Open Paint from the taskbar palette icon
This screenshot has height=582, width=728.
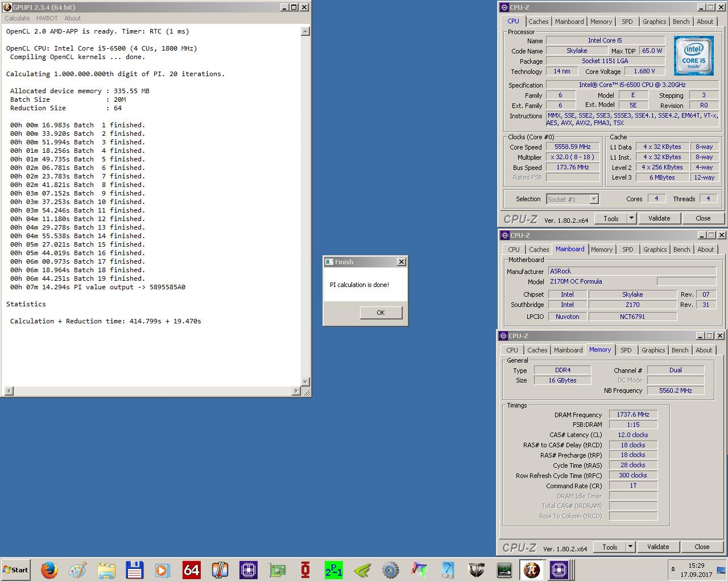tap(77, 569)
